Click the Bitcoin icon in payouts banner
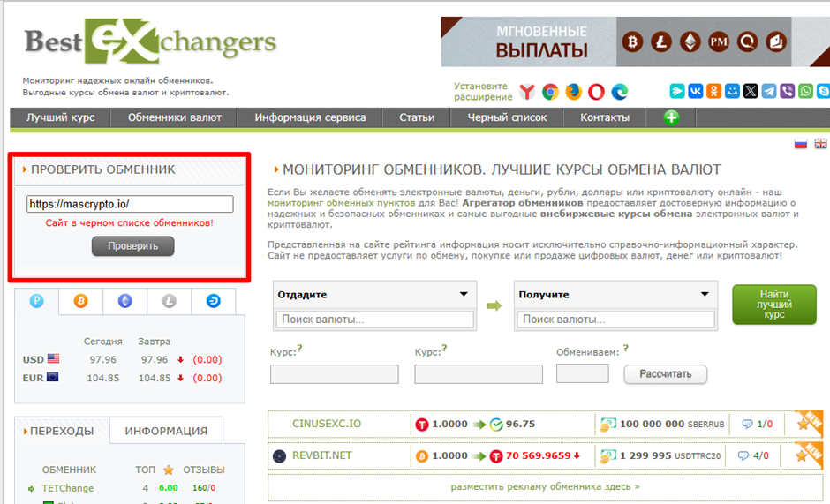The width and height of the screenshot is (830, 504). pos(632,41)
